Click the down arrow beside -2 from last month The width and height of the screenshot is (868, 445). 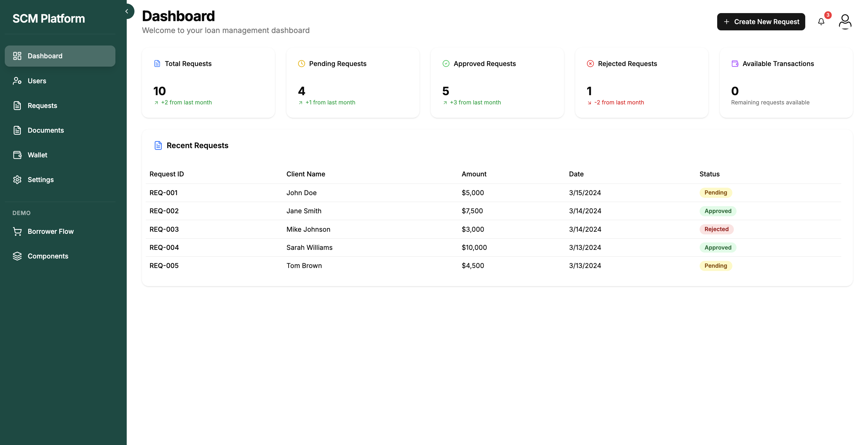coord(589,103)
